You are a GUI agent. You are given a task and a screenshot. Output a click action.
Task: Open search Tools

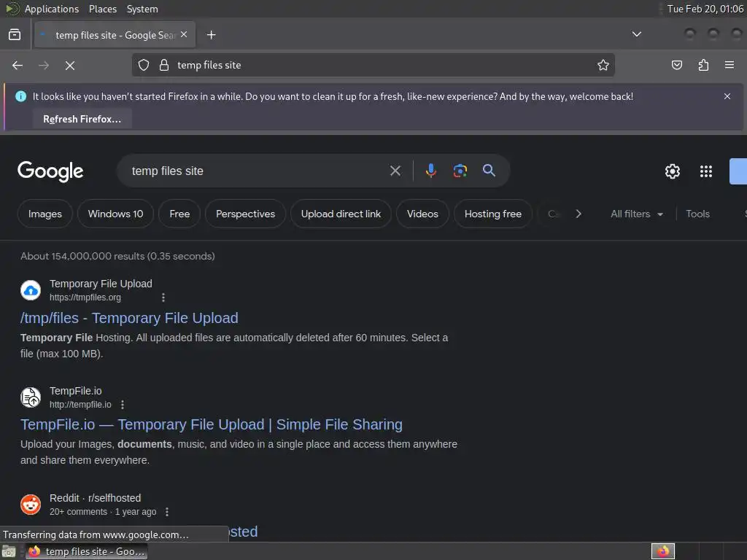(697, 214)
